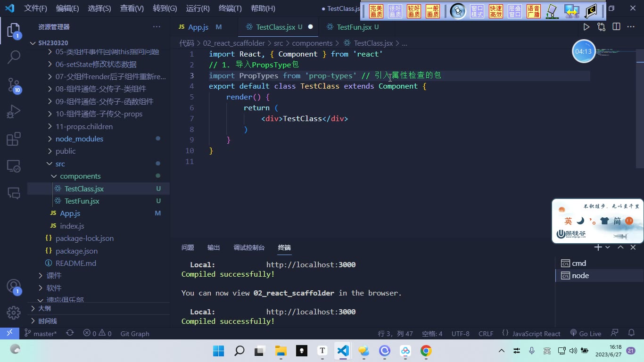Open the Remote Explorer icon in activity bar
The height and width of the screenshot is (362, 644).
click(x=14, y=166)
